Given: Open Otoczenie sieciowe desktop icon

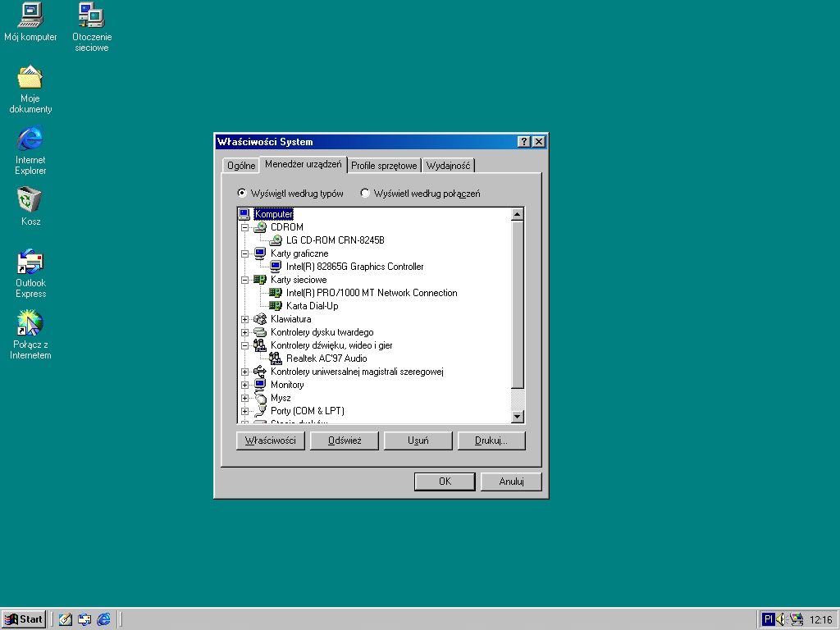Looking at the screenshot, I should click(x=92, y=15).
